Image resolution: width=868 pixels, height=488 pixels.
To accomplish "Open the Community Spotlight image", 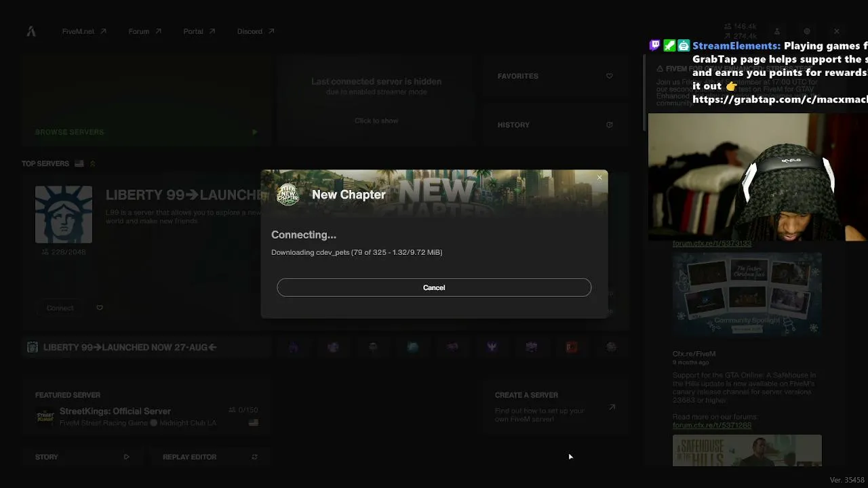I will coord(747,294).
